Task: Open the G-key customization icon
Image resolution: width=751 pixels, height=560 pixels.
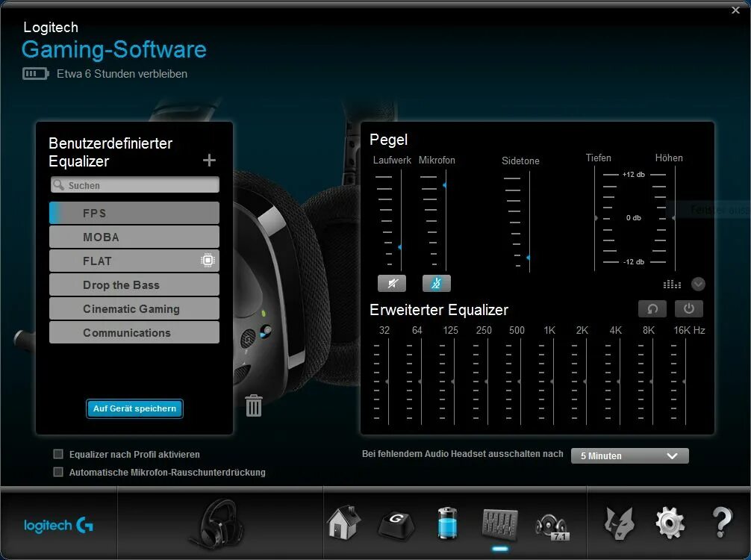Action: click(396, 524)
